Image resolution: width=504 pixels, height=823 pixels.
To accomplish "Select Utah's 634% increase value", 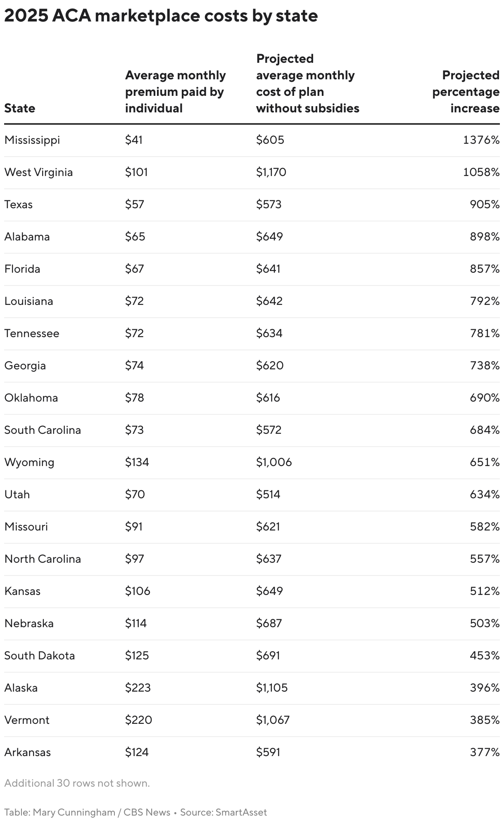I will coord(485,495).
